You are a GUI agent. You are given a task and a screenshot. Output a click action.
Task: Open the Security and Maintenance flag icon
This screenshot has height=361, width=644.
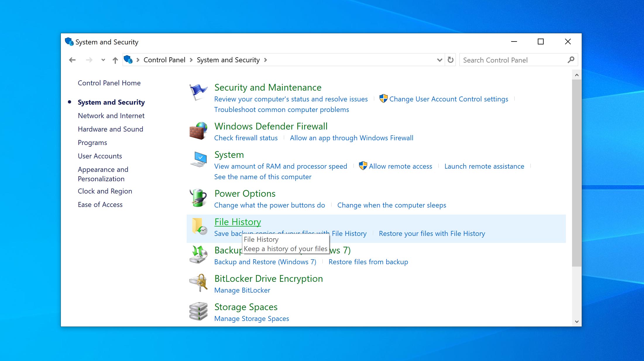pos(198,92)
